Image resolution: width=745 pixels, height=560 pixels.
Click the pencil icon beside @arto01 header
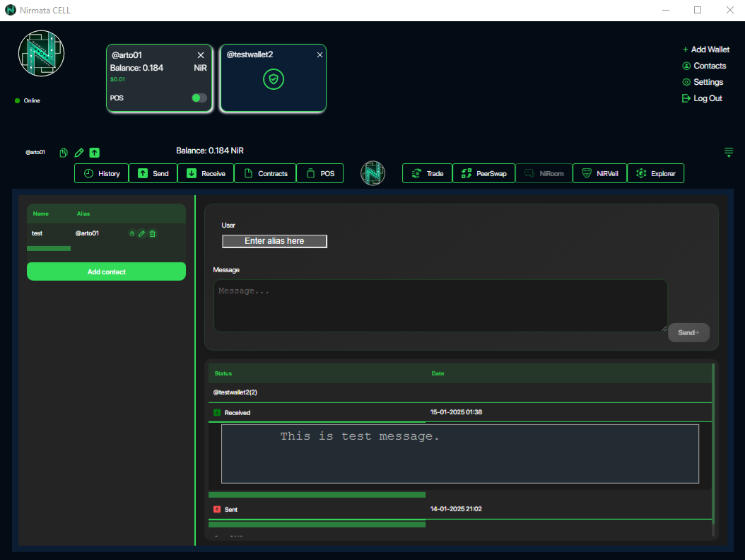pos(79,152)
